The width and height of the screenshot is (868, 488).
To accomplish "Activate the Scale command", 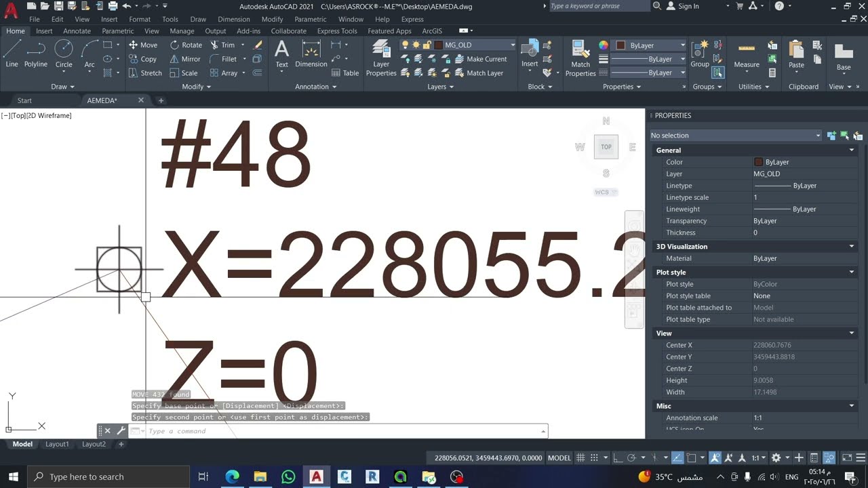I will point(184,73).
